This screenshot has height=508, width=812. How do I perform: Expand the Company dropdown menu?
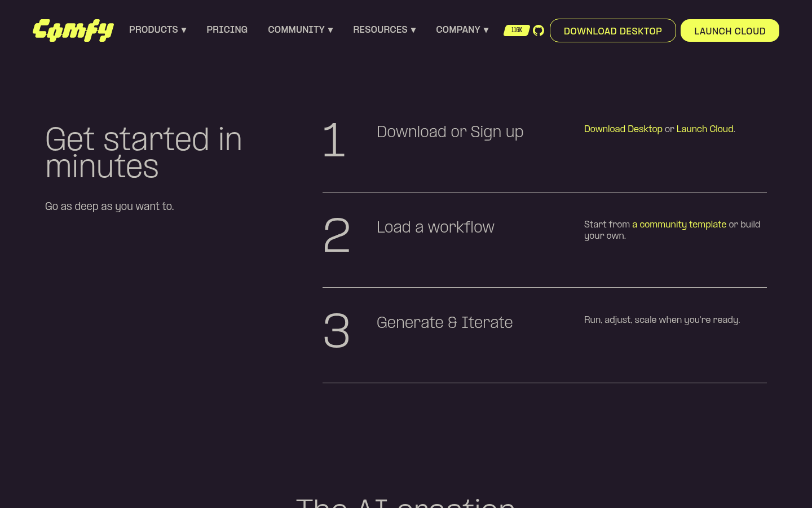[462, 30]
